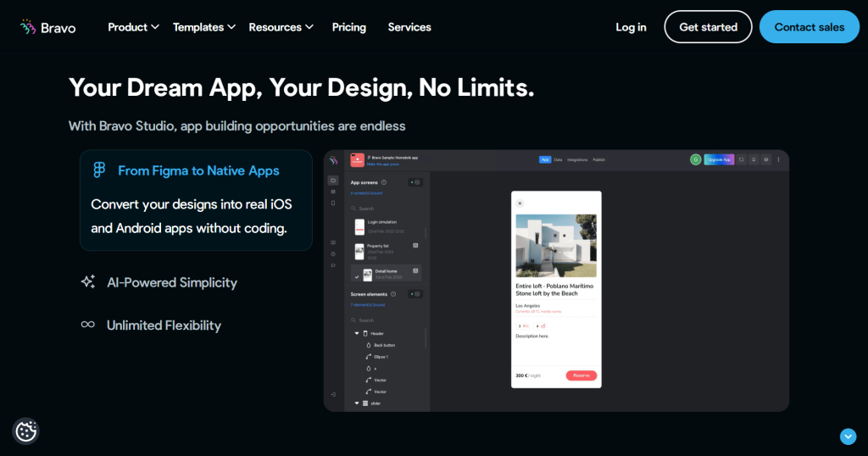Click the green G user avatar

[695, 159]
